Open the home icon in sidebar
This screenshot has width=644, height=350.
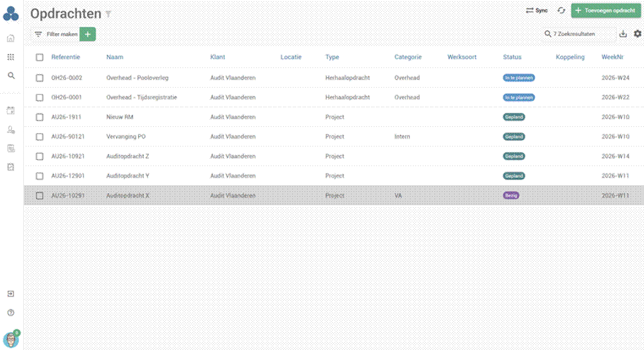coord(10,39)
